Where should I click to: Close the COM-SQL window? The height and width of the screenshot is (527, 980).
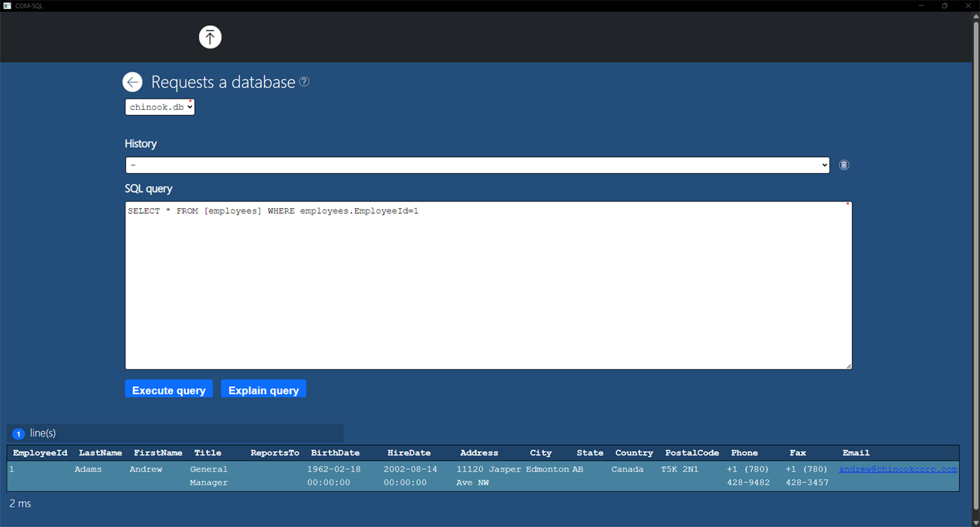[968, 6]
